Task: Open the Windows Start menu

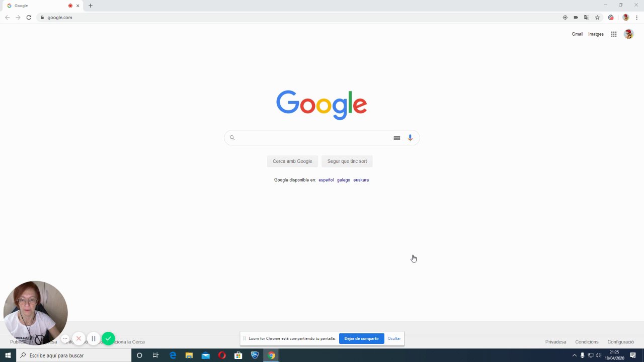Action: click(x=8, y=355)
